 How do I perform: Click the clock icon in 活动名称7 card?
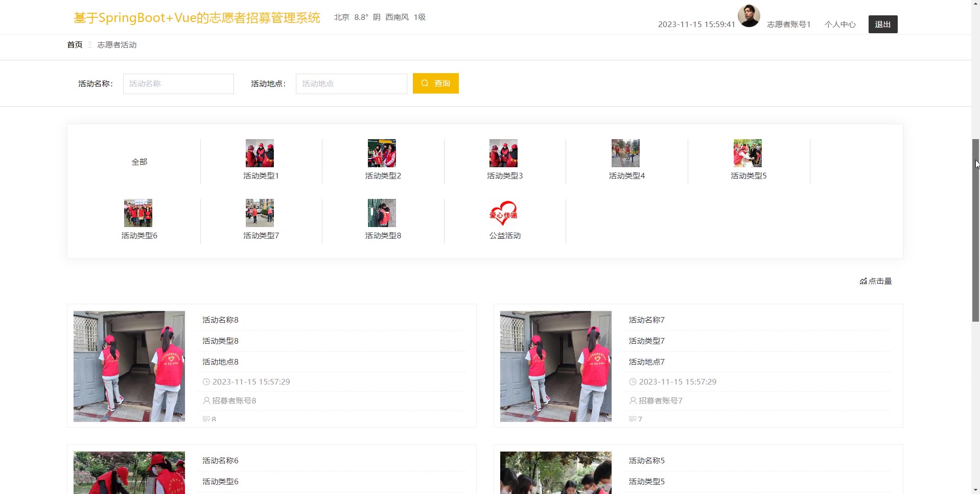coord(633,382)
